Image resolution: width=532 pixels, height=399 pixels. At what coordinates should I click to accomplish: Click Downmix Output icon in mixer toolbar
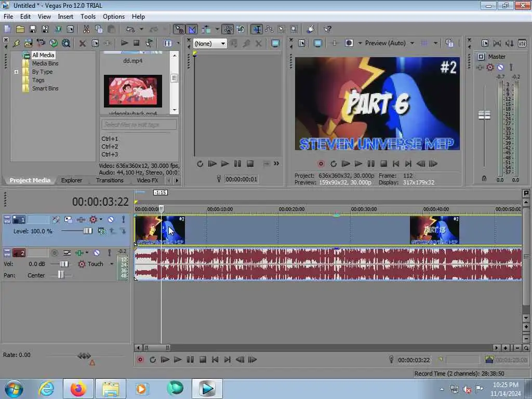coord(497,43)
